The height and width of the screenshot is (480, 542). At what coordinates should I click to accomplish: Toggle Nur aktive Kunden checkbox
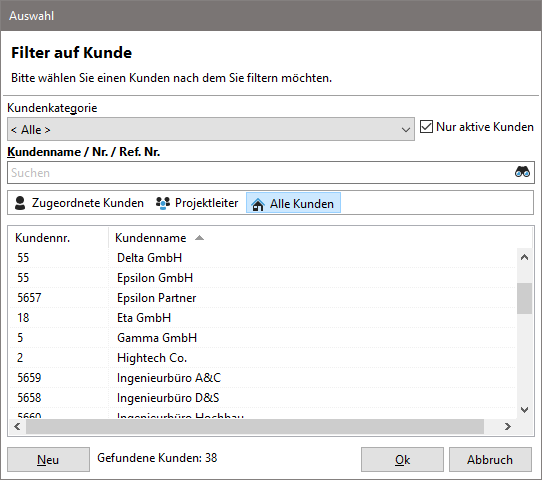pyautogui.click(x=426, y=126)
